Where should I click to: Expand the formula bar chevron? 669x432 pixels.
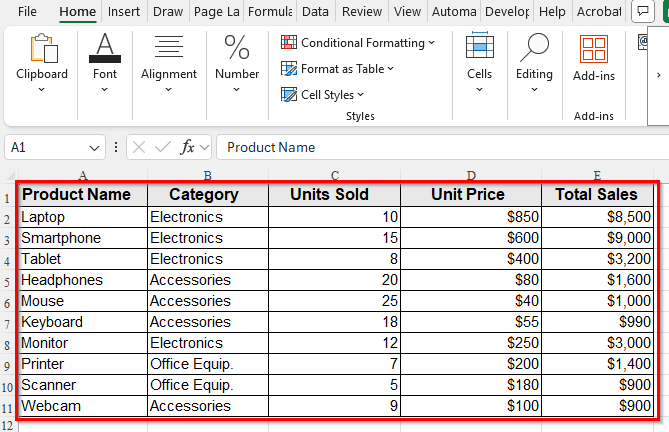tap(205, 148)
